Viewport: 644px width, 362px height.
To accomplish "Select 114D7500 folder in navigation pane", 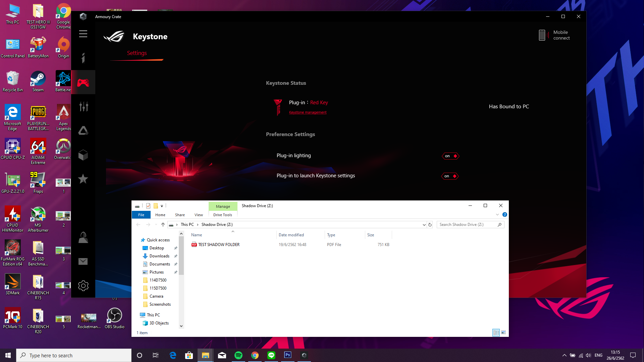I will click(158, 280).
